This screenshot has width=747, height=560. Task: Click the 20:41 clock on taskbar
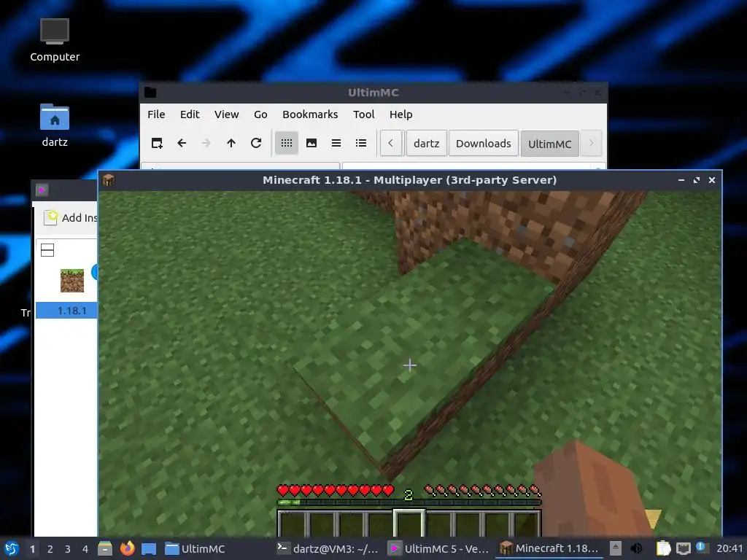(x=729, y=548)
